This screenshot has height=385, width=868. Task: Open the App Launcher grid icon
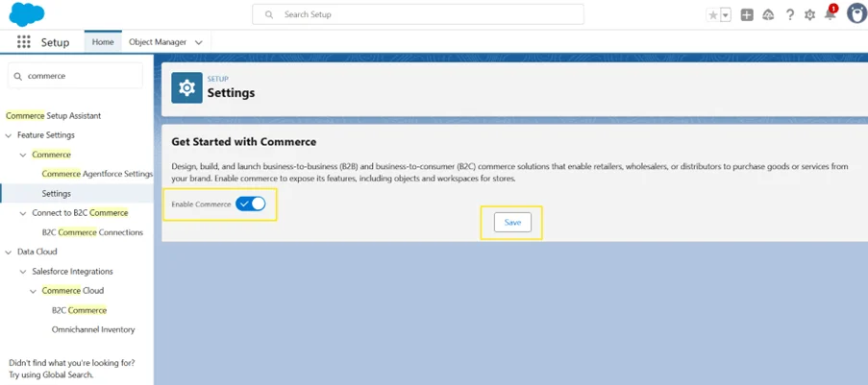point(24,42)
